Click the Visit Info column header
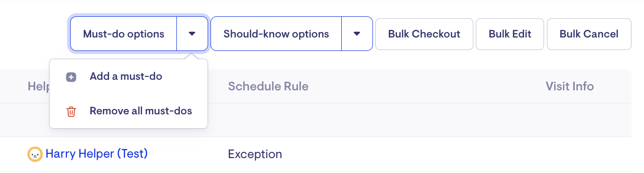Viewport: 644px width, 173px height. pyautogui.click(x=570, y=86)
